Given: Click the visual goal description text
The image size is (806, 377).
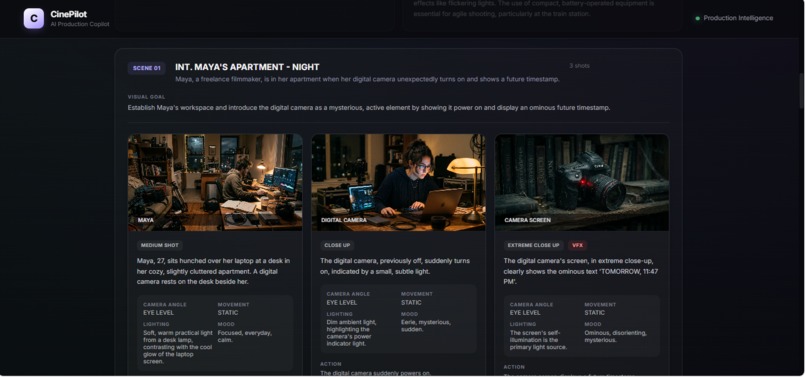Looking at the screenshot, I should tap(369, 108).
